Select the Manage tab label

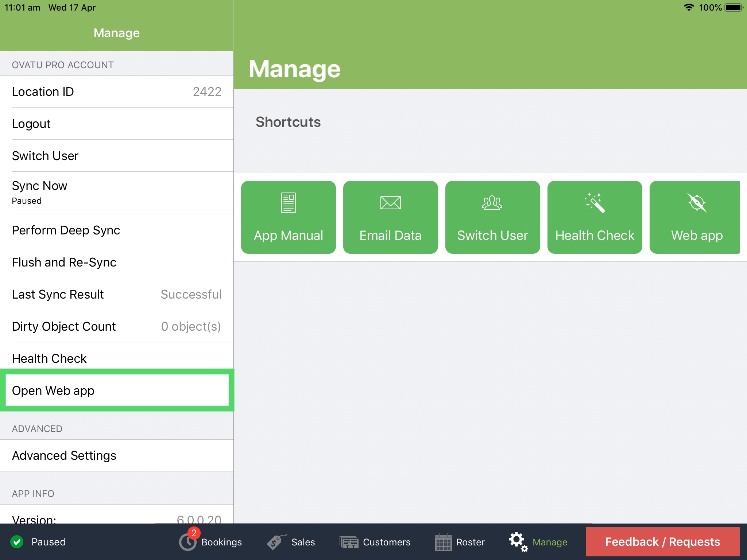pyautogui.click(x=550, y=542)
